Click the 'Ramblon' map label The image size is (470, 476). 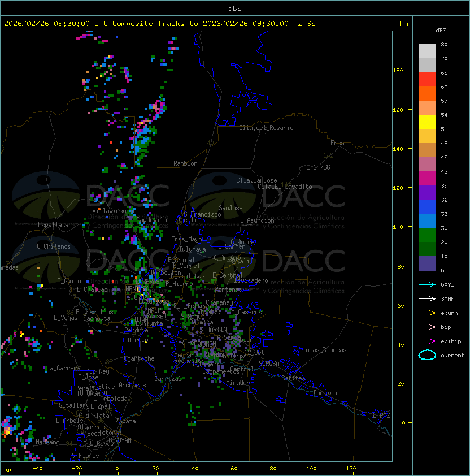tap(185, 163)
